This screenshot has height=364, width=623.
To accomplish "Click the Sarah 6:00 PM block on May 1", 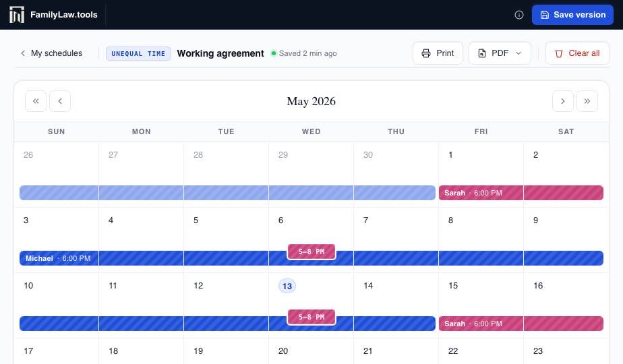I will [x=481, y=193].
